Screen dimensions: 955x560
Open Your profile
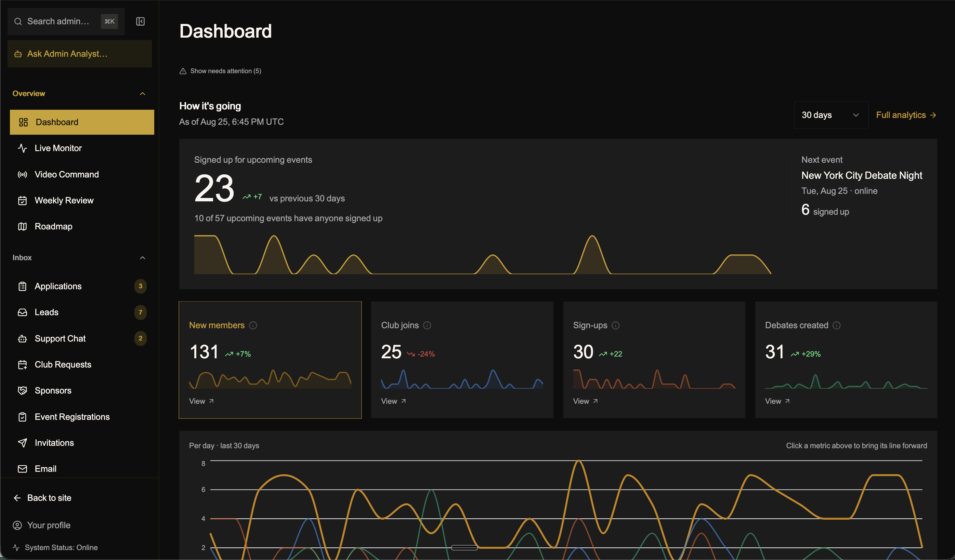(41, 525)
